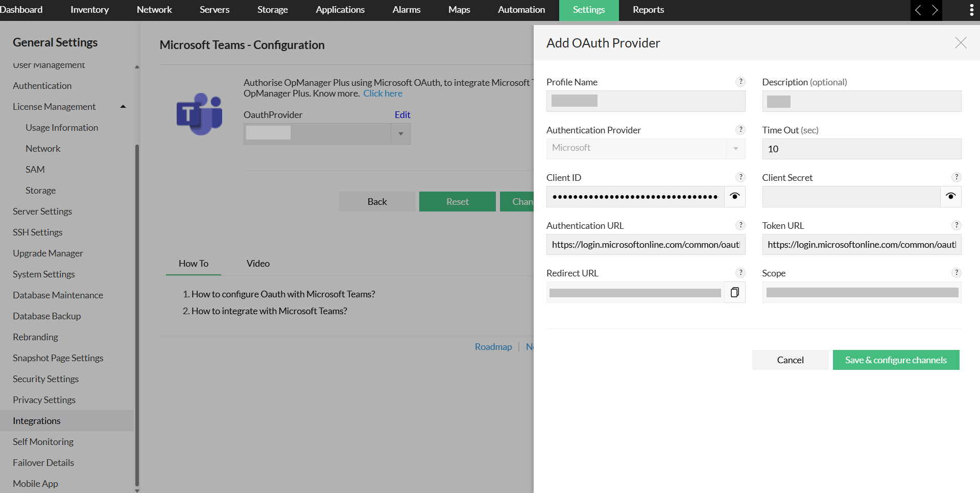
Task: Open help for Scope field
Action: (957, 273)
